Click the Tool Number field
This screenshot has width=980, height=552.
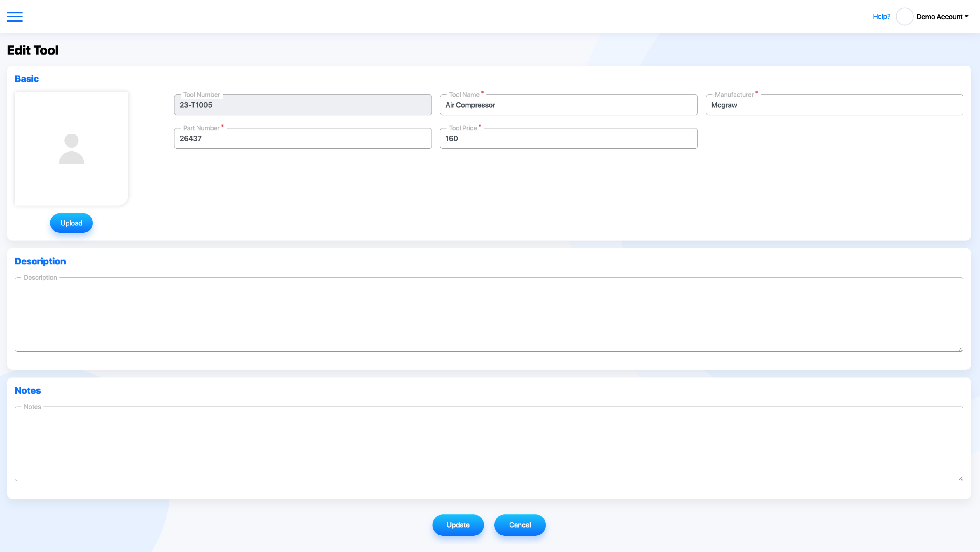[x=303, y=105]
